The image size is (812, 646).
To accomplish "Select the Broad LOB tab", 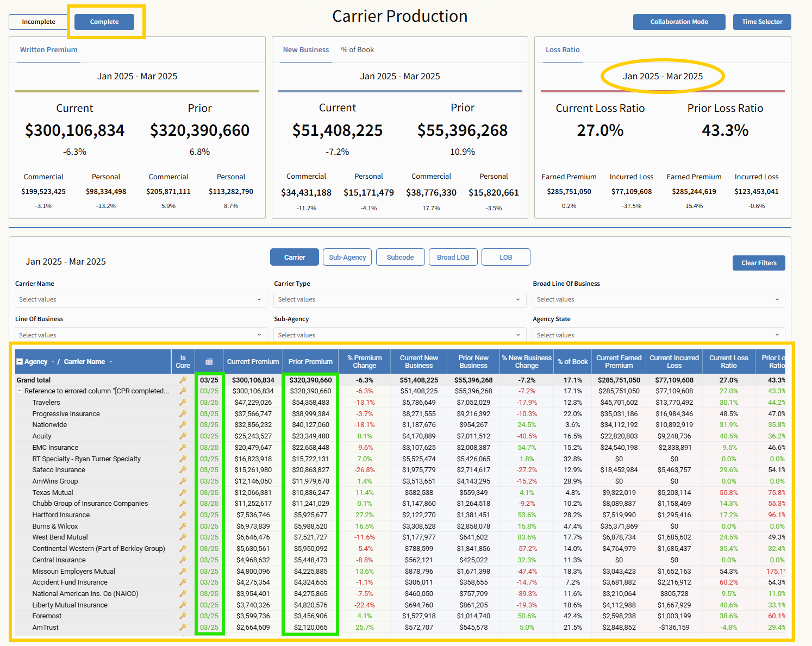I will 453,257.
